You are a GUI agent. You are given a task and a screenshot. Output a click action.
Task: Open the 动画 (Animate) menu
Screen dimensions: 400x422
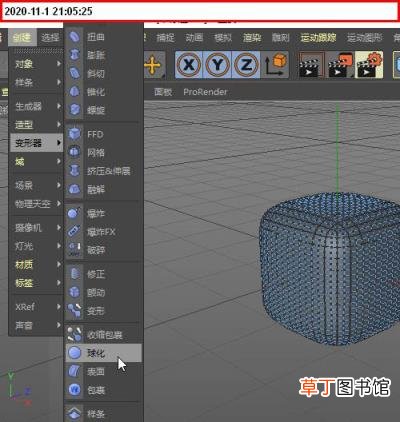pyautogui.click(x=194, y=38)
